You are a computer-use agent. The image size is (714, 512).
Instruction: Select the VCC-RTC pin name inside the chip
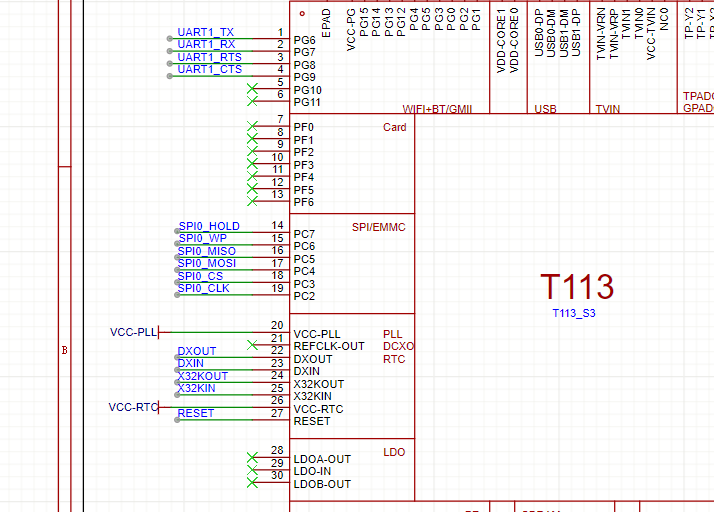tap(318, 409)
